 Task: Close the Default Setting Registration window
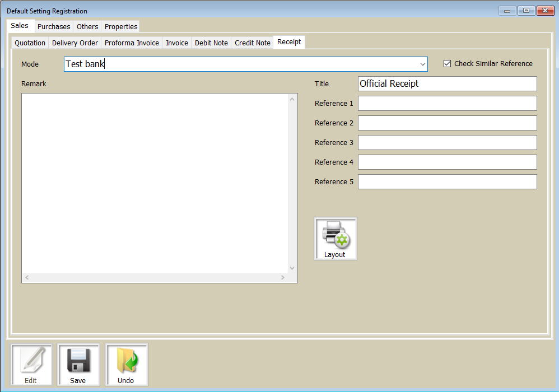tap(545, 11)
